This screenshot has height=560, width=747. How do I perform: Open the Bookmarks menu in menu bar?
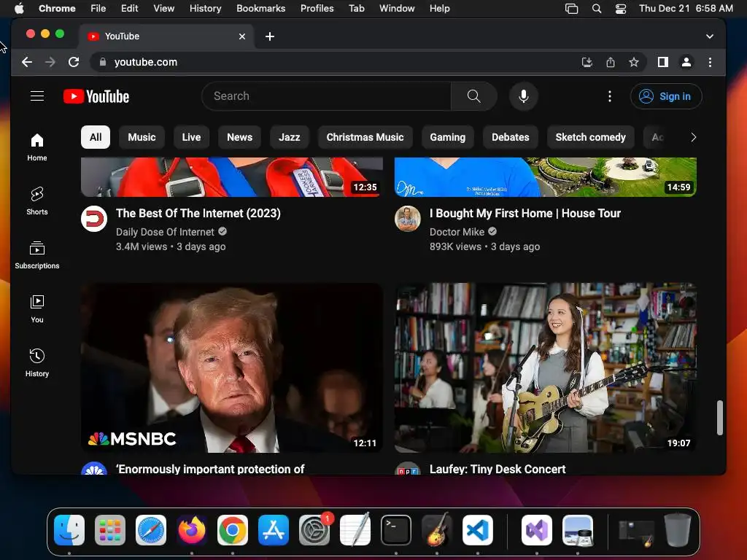click(260, 9)
